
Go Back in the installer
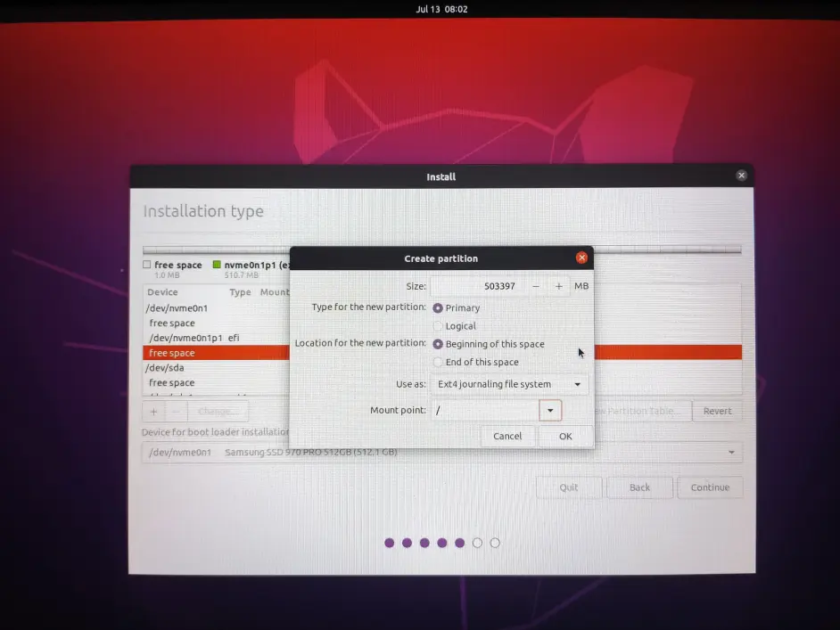[639, 487]
